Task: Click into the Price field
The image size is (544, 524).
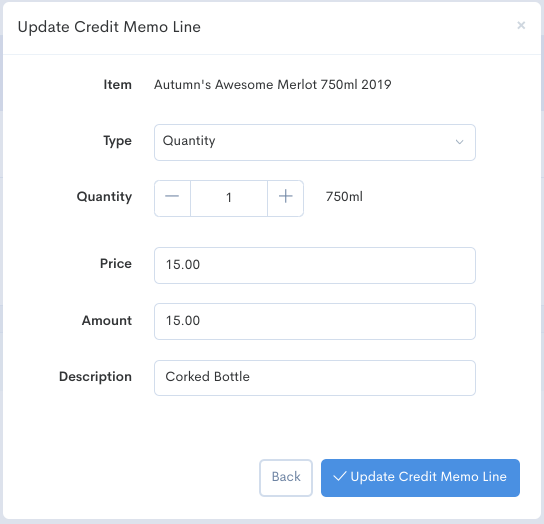Action: [x=315, y=265]
